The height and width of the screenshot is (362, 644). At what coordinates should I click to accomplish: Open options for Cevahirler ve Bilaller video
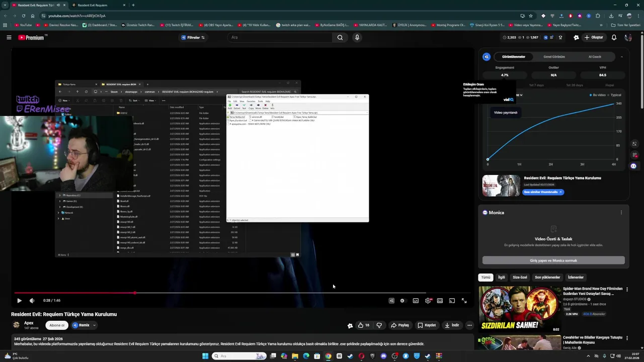pos(627,338)
